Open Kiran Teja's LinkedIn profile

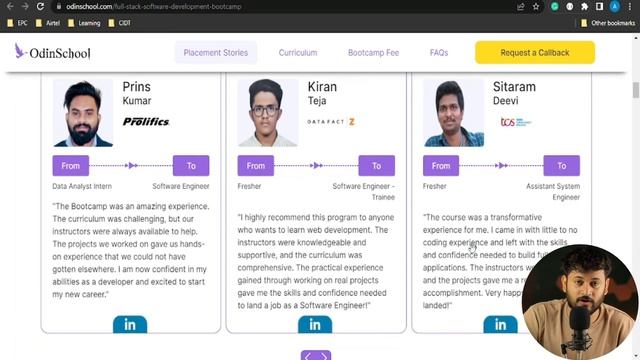pos(315,324)
